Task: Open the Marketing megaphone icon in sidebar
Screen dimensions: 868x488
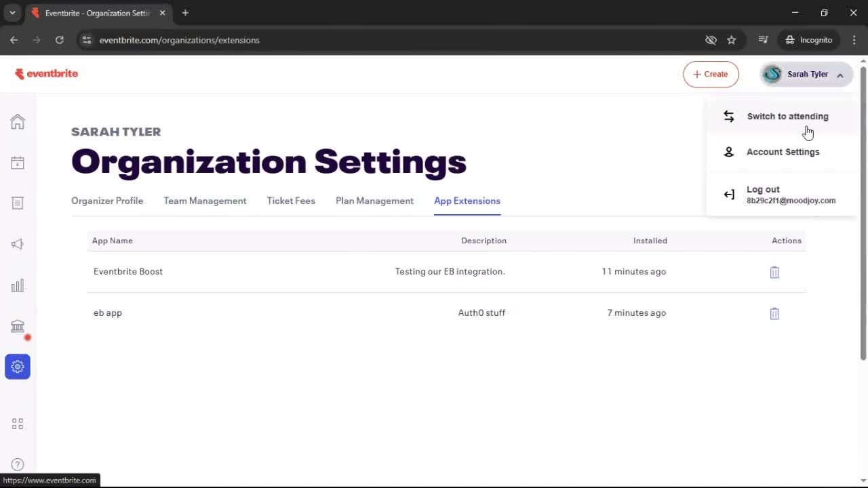Action: coord(18,244)
